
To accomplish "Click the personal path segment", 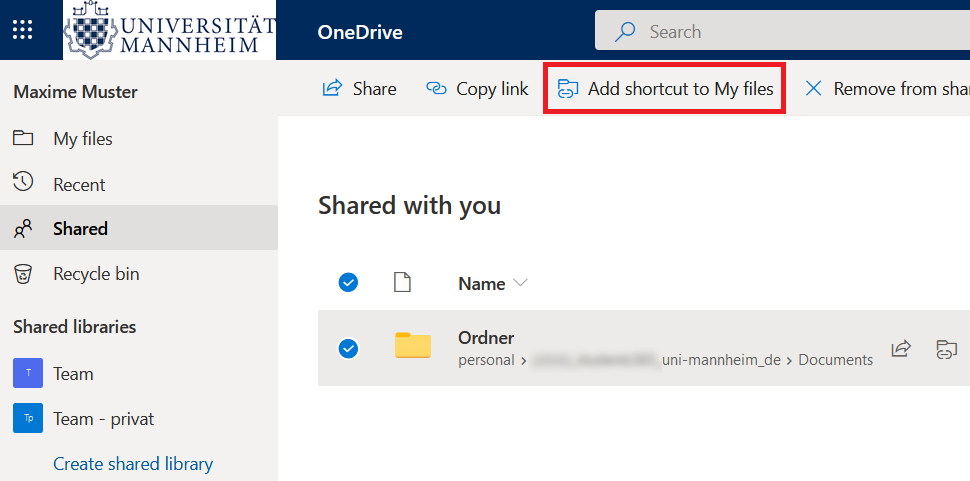I will pyautogui.click(x=486, y=360).
